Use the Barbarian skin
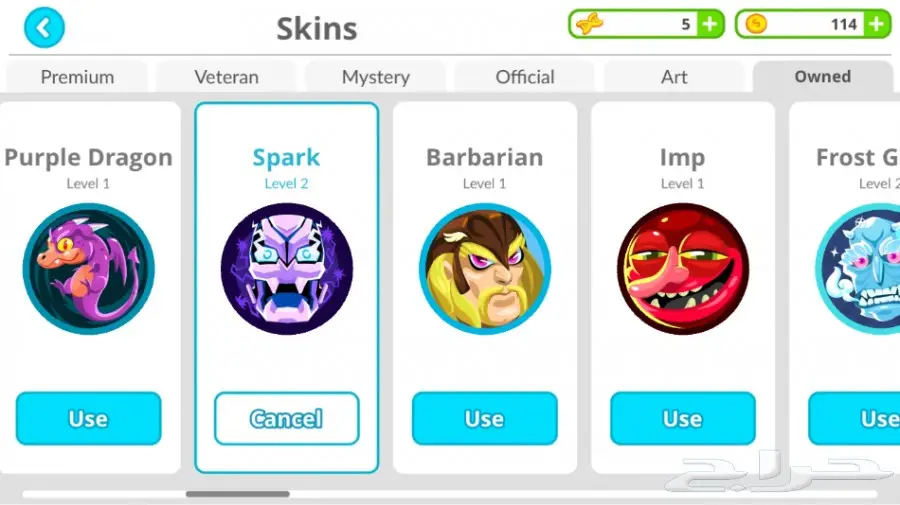The image size is (900, 505). pos(484,418)
